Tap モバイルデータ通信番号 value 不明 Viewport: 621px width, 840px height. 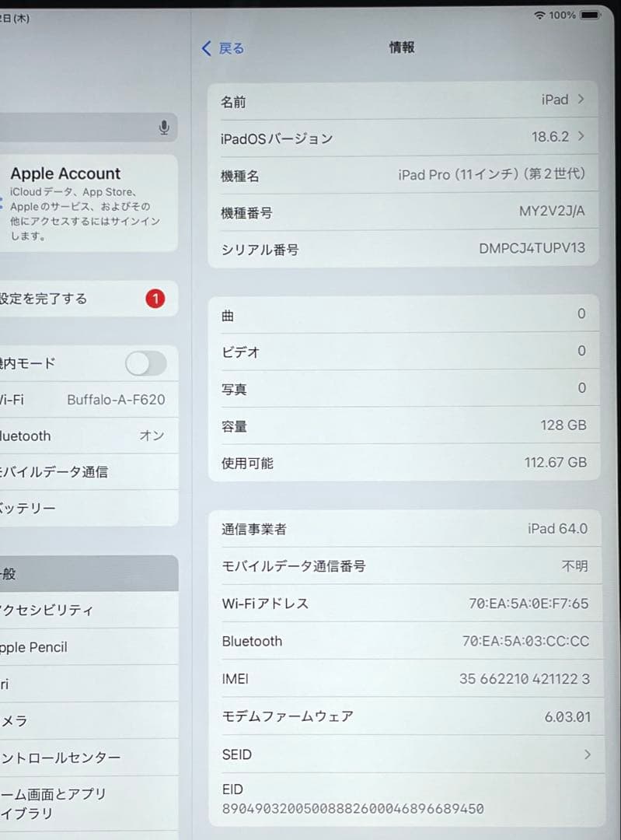[574, 566]
